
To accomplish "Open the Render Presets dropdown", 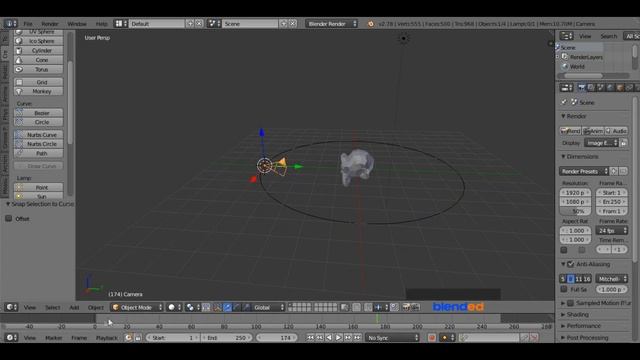I will click(584, 171).
